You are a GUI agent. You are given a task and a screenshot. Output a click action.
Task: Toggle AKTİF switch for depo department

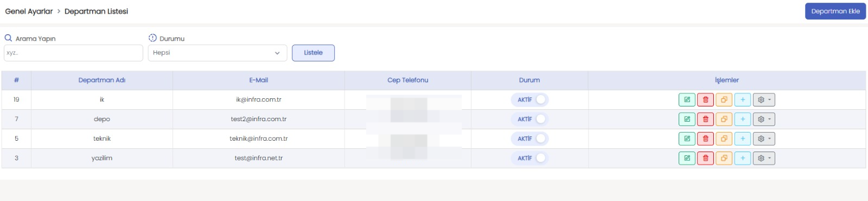pyautogui.click(x=529, y=120)
